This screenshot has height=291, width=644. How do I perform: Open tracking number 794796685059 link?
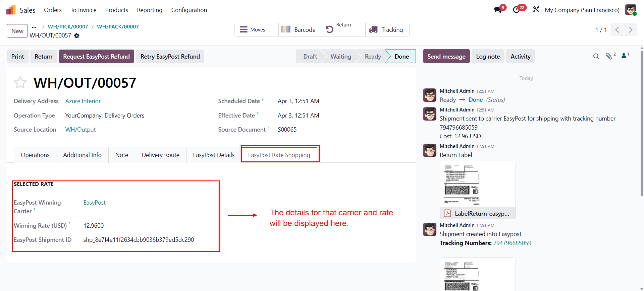[512, 243]
